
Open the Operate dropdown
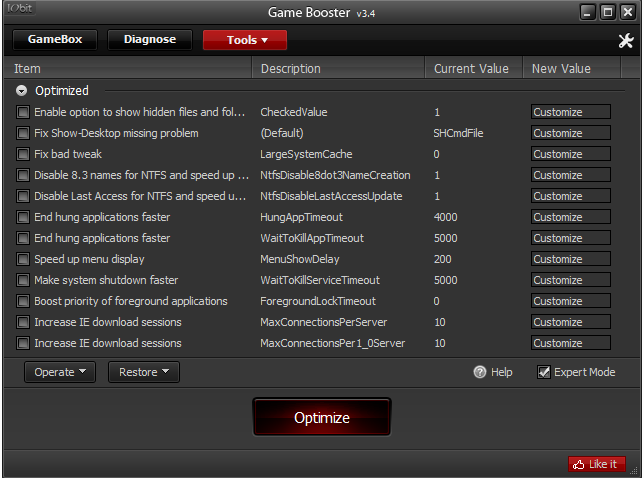pos(60,372)
